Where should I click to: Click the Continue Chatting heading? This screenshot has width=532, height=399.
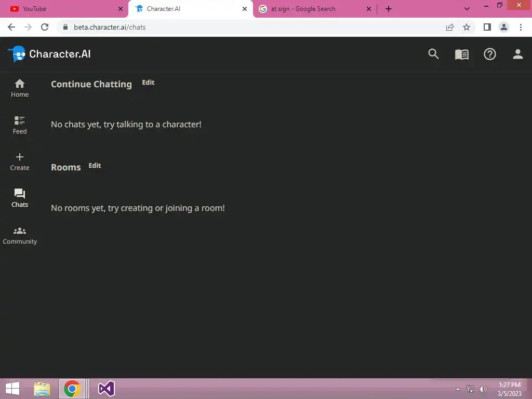[91, 84]
